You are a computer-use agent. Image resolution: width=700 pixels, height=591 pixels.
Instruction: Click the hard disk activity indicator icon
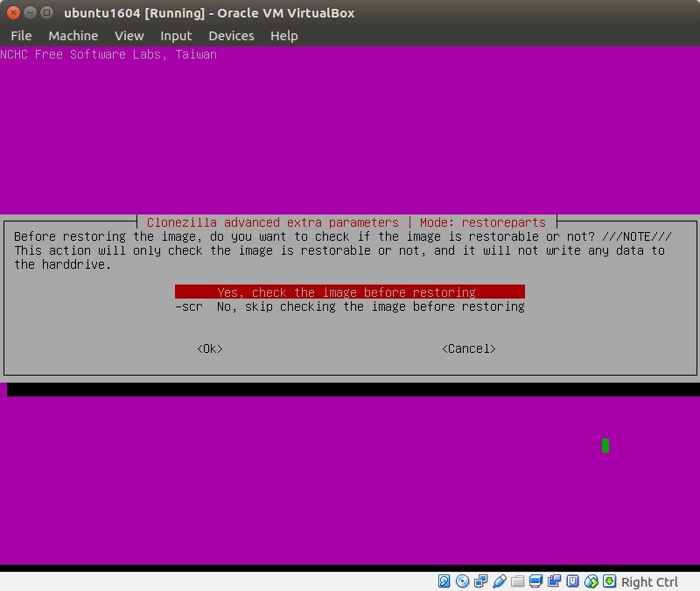(x=444, y=581)
